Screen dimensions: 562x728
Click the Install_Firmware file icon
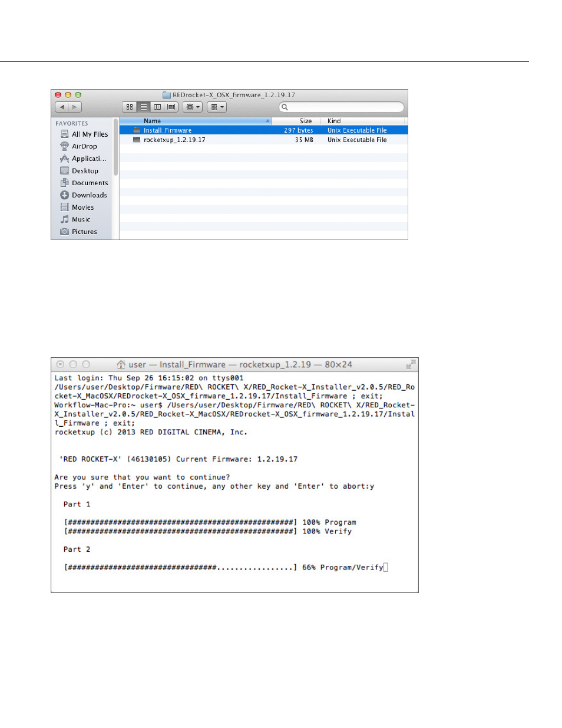click(137, 130)
